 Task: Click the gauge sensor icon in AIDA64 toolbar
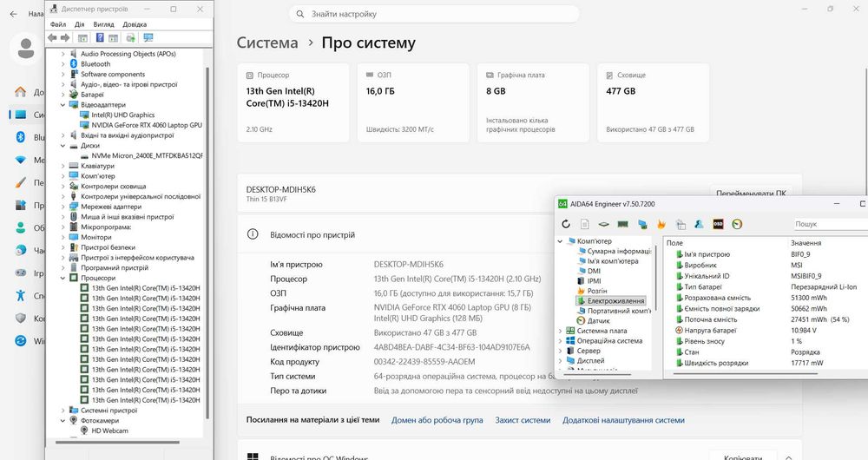click(x=737, y=224)
